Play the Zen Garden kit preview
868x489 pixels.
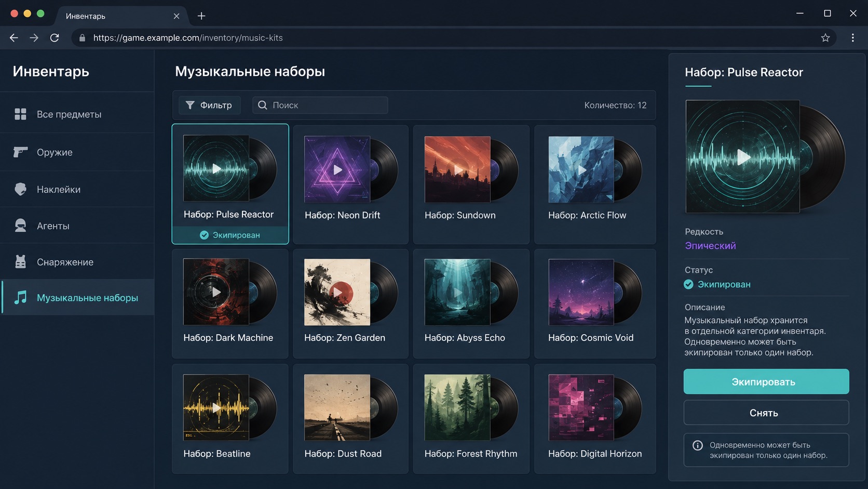(x=337, y=292)
